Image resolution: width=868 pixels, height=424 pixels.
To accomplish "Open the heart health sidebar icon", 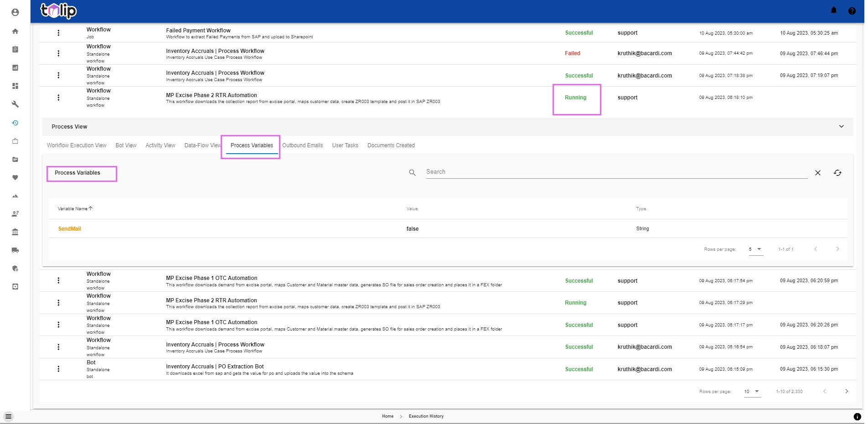I will [15, 177].
